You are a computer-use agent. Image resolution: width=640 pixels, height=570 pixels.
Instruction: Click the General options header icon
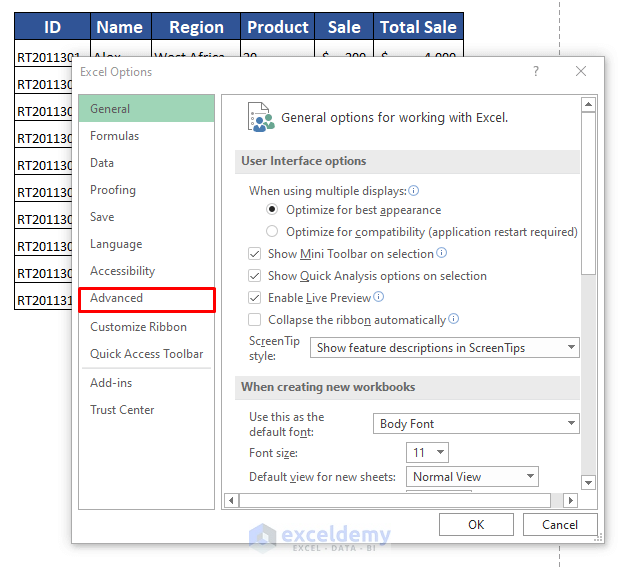coord(261,118)
